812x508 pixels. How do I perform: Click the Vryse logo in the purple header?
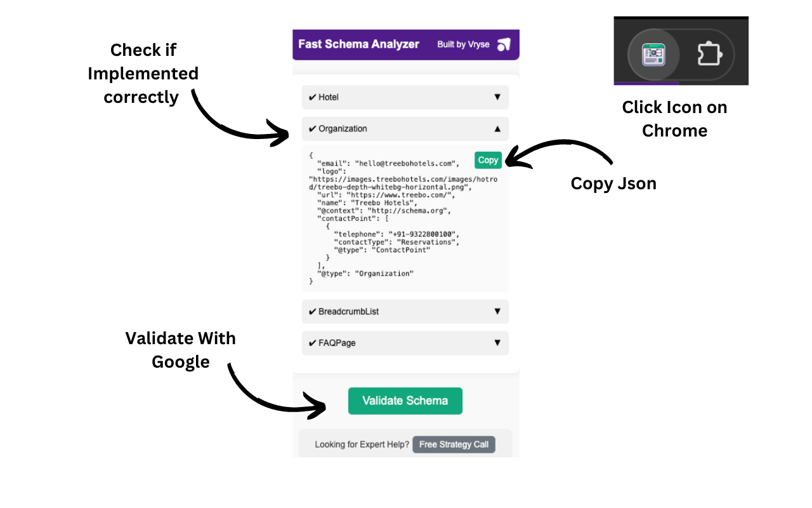[x=504, y=44]
